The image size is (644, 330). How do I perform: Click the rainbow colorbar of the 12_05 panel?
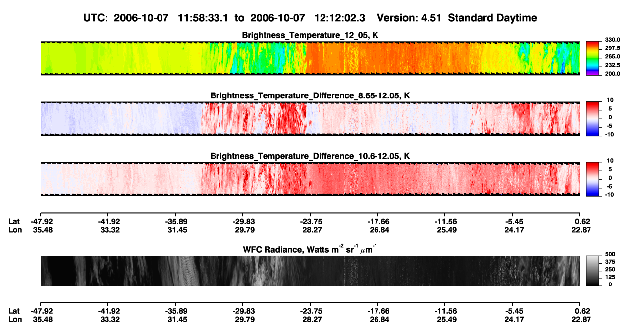593,58
